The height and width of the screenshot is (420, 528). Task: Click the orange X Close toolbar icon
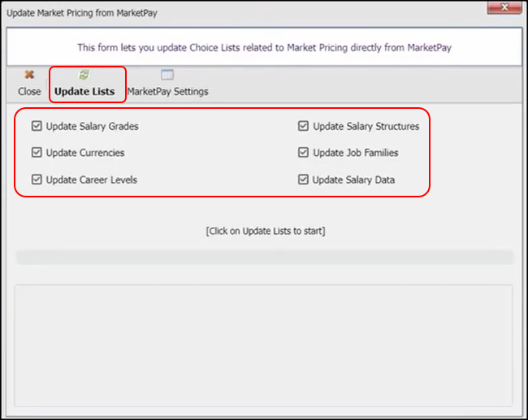pyautogui.click(x=29, y=76)
